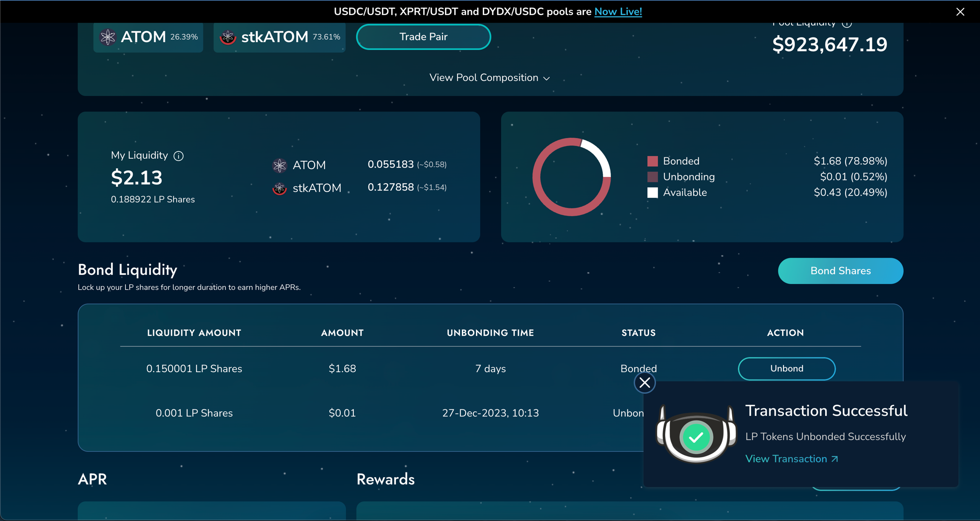Viewport: 980px width, 521px height.
Task: Click the stkATOM icon in My Liquidity
Action: pos(279,188)
